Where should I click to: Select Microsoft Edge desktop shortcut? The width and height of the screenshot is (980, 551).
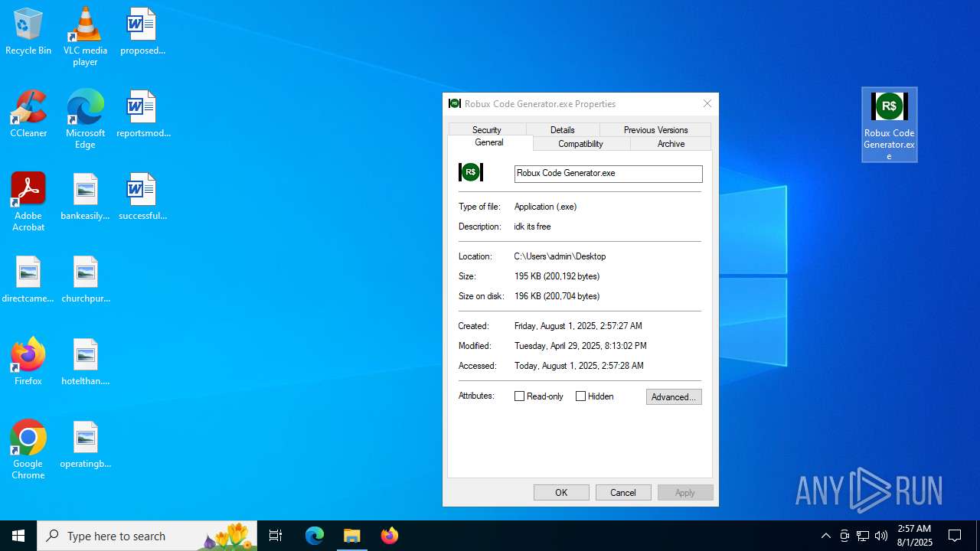click(85, 119)
